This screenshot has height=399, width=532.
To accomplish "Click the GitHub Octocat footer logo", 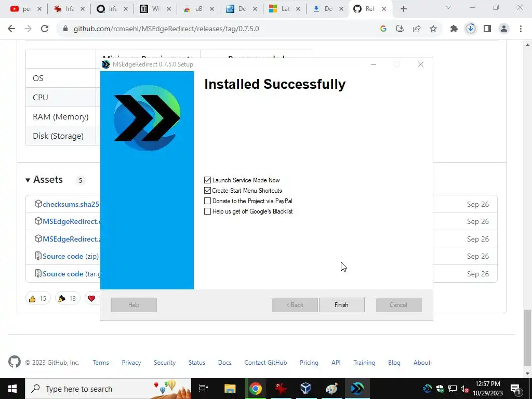I will pyautogui.click(x=15, y=362).
